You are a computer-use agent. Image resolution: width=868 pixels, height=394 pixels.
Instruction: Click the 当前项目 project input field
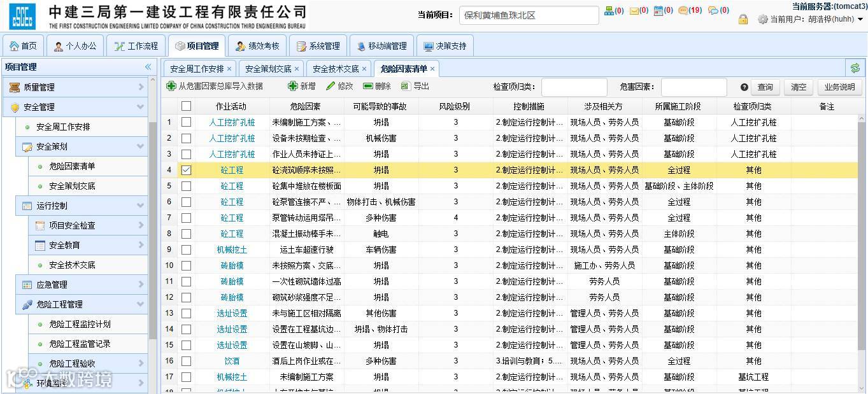click(529, 15)
